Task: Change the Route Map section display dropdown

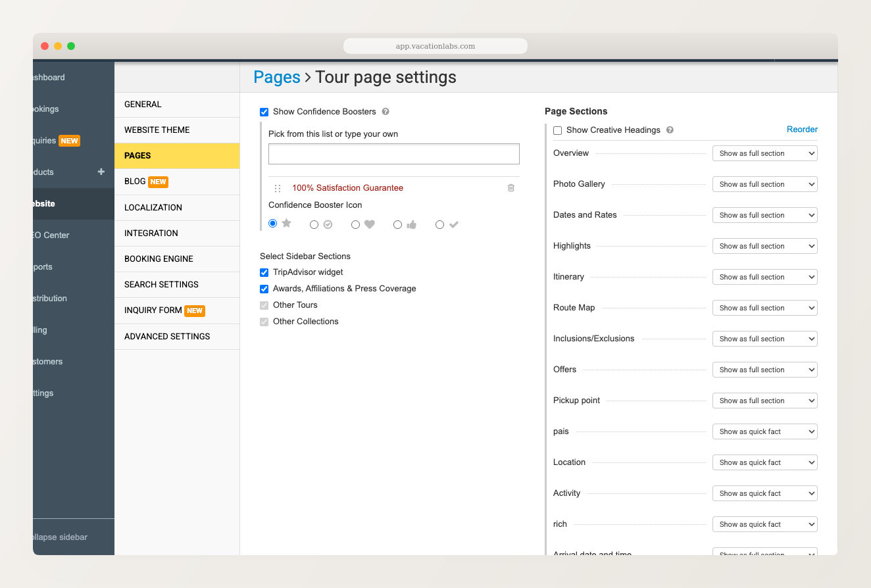Action: point(764,307)
